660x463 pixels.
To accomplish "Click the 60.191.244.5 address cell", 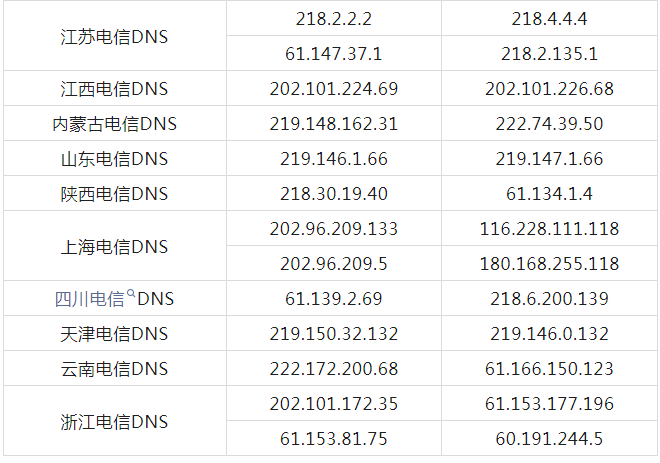I will point(549,439).
